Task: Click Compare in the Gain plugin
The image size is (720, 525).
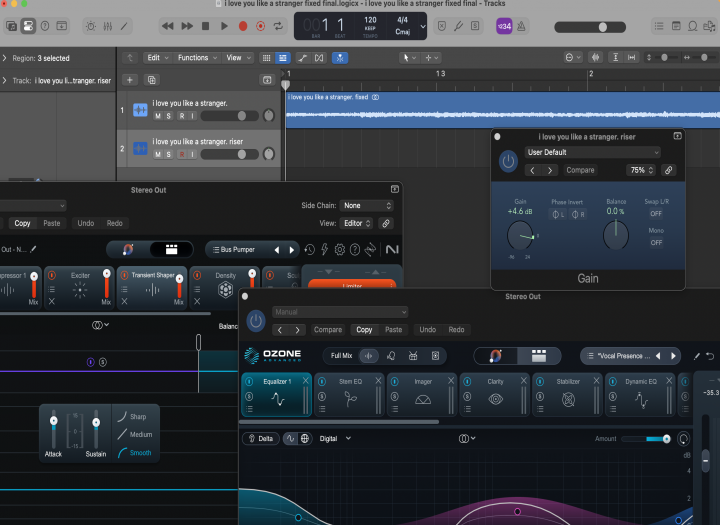Action: [x=580, y=170]
